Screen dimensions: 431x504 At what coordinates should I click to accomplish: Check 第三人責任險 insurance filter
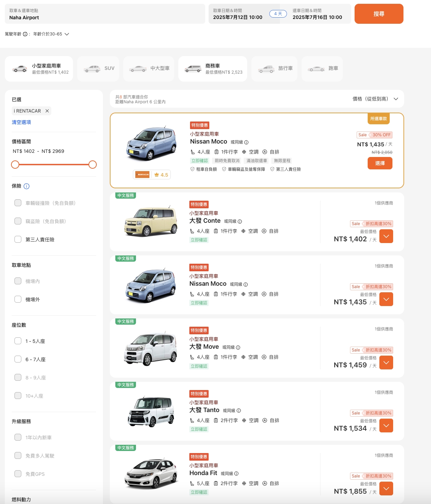point(18,239)
